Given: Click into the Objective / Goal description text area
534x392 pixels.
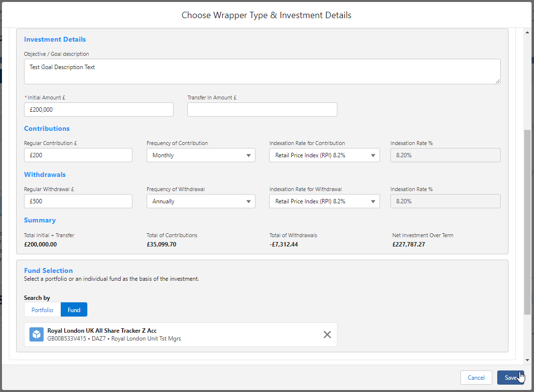Looking at the screenshot, I should 262,72.
